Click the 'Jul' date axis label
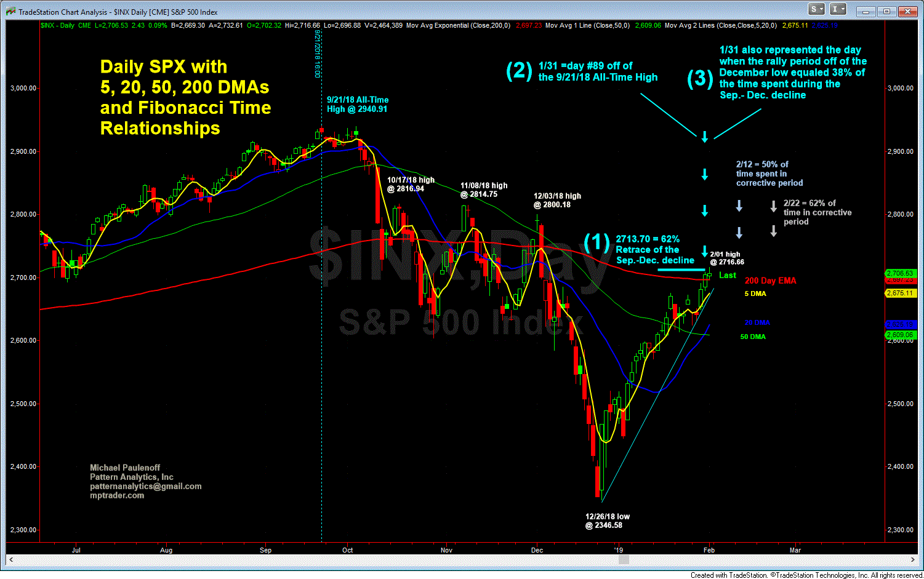The height and width of the screenshot is (579, 924). 76,550
